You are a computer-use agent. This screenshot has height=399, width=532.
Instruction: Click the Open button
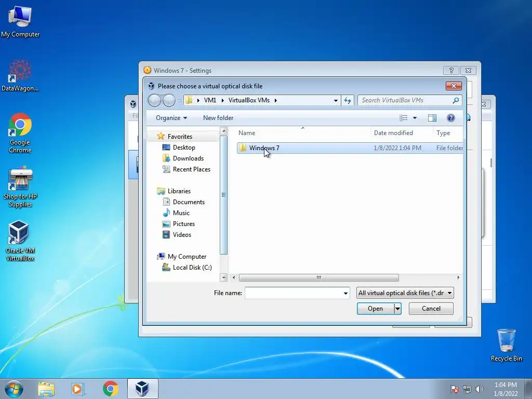tap(375, 309)
